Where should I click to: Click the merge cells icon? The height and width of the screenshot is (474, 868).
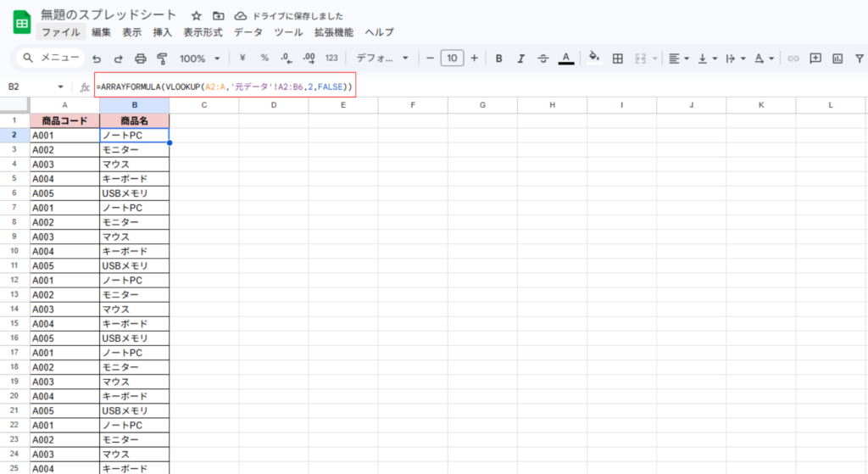pos(641,59)
